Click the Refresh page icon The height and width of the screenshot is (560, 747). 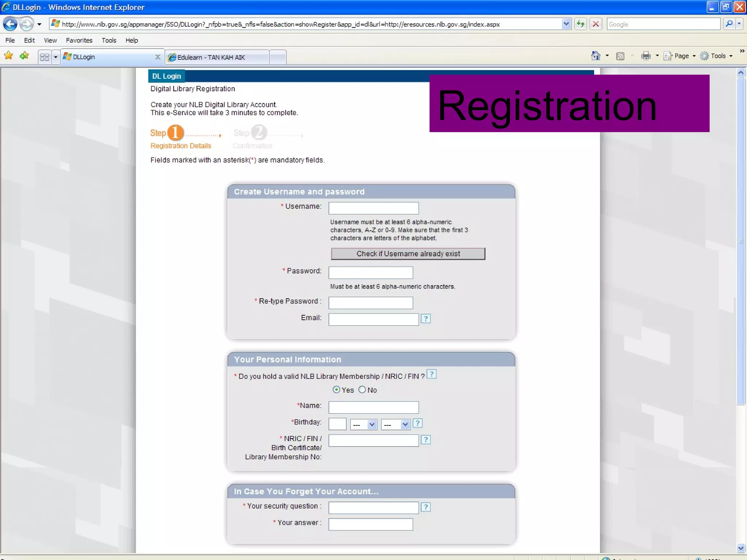pos(580,24)
